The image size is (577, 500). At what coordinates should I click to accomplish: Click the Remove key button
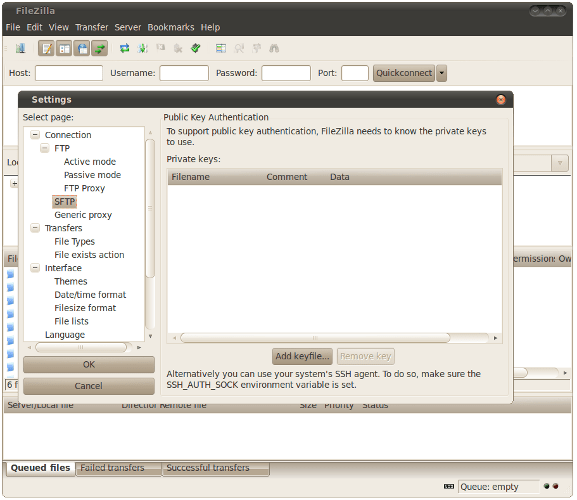365,356
